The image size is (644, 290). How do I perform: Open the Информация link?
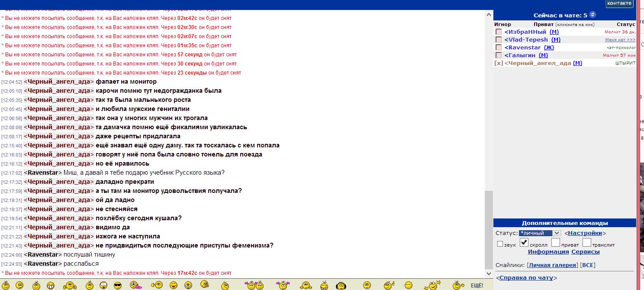click(548, 252)
